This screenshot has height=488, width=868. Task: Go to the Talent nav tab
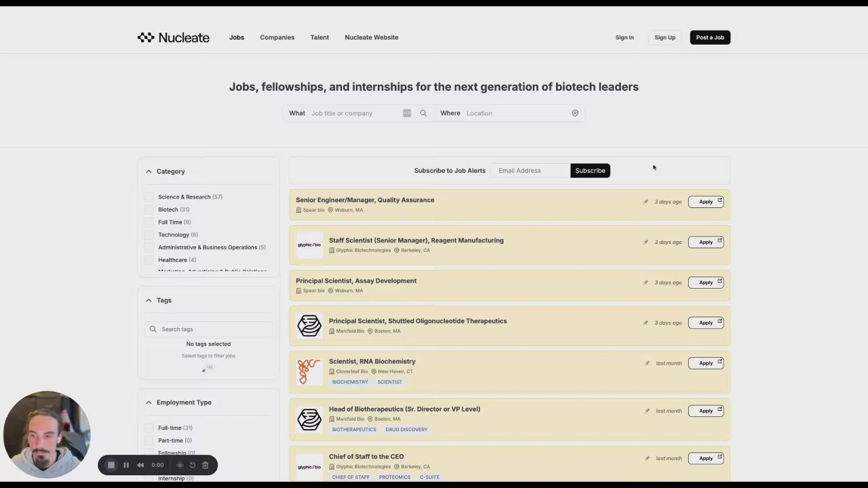coord(319,37)
